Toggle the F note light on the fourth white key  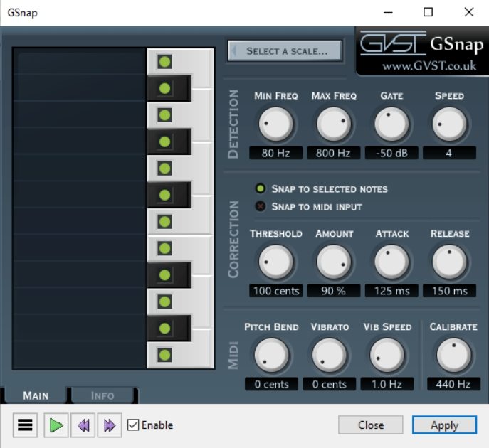click(x=164, y=222)
